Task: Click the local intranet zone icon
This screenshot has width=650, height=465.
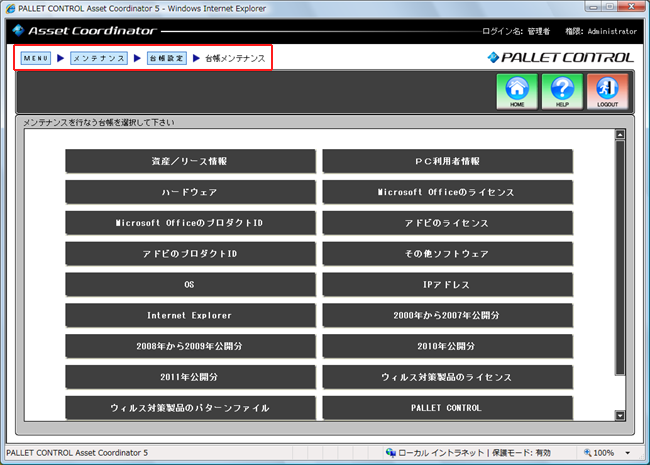Action: [x=390, y=453]
